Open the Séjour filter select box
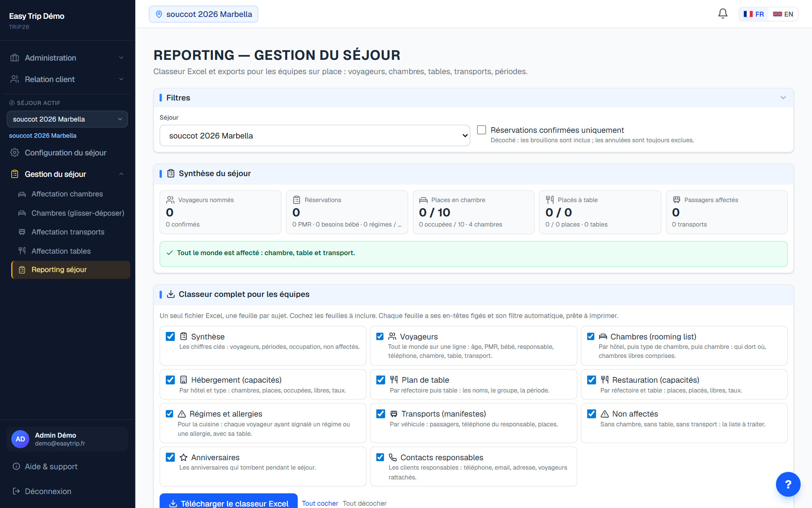The width and height of the screenshot is (812, 508). click(x=315, y=135)
